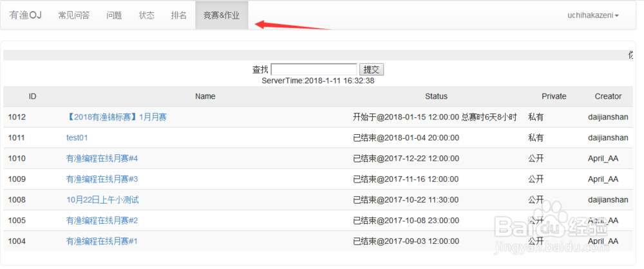
Task: Select ID cell 1004
Action: (x=17, y=241)
